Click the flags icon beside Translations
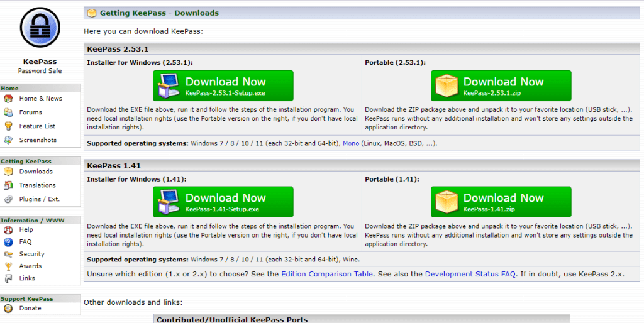644x323 pixels. pos(8,185)
